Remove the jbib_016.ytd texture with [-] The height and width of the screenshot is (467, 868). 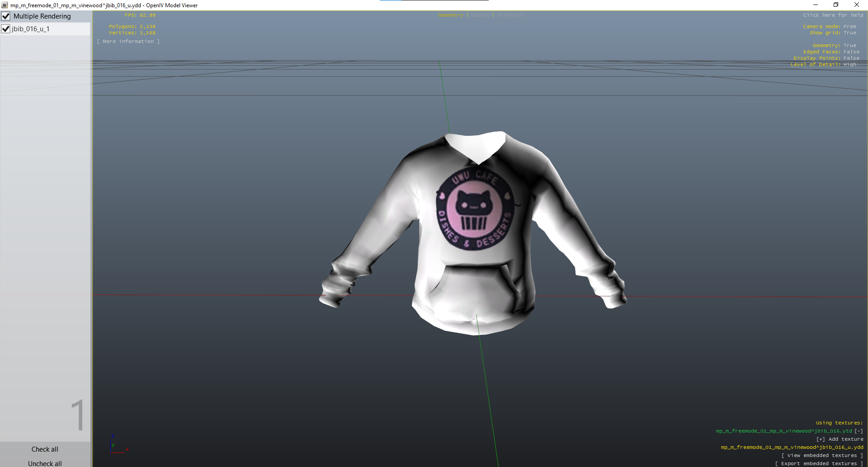pyautogui.click(x=859, y=431)
